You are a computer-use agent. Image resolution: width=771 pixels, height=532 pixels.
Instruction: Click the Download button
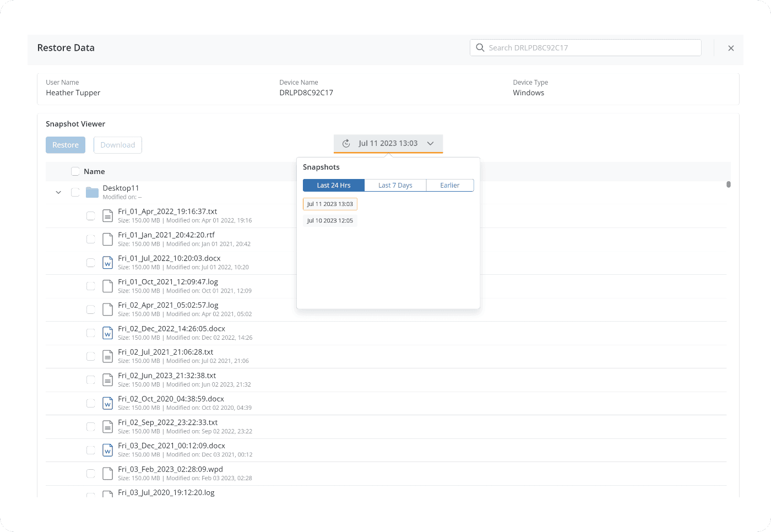(118, 145)
